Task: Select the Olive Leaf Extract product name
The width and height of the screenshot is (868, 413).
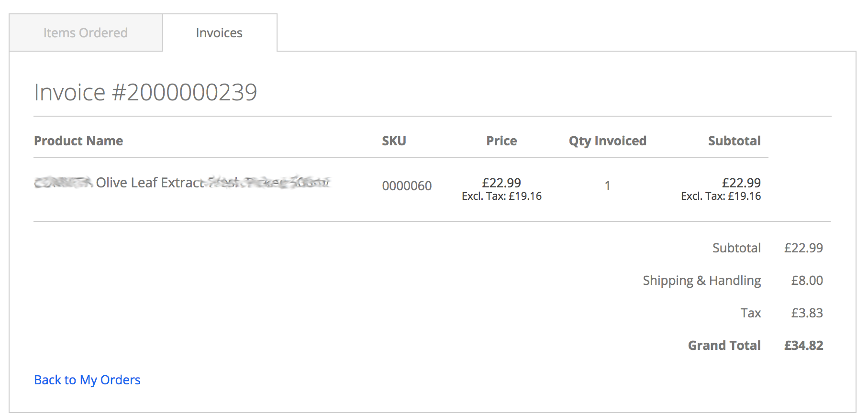Action: [x=148, y=183]
